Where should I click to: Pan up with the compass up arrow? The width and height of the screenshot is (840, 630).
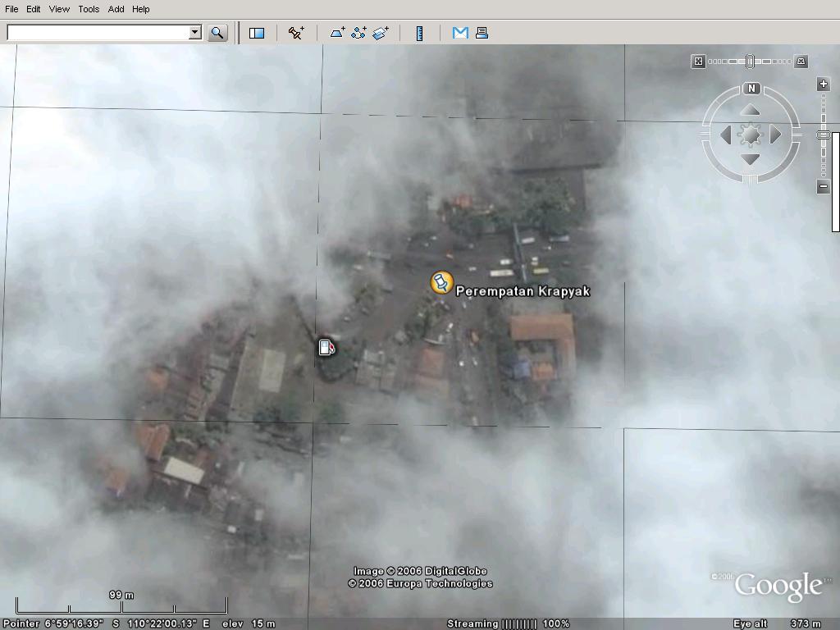pos(750,111)
